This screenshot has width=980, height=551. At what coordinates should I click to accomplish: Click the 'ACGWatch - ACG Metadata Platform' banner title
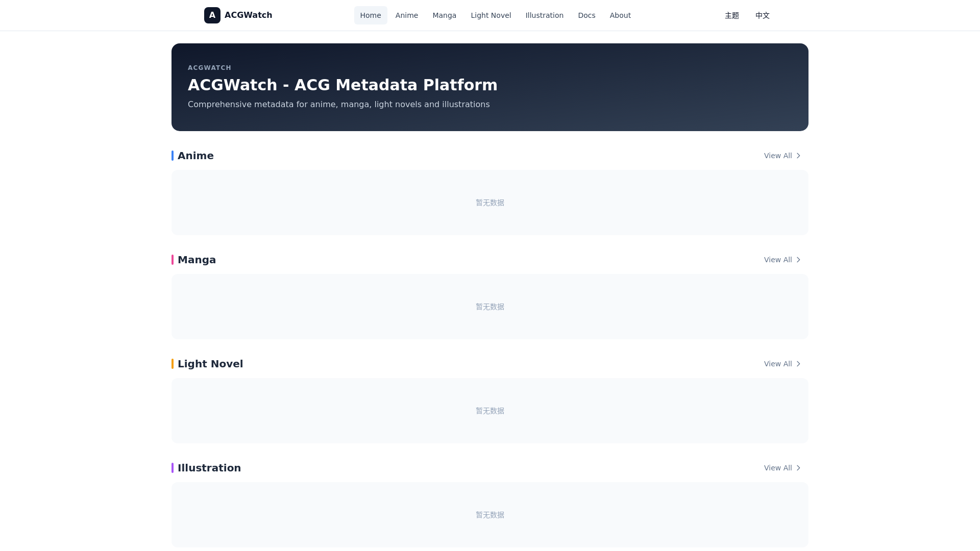tap(342, 85)
